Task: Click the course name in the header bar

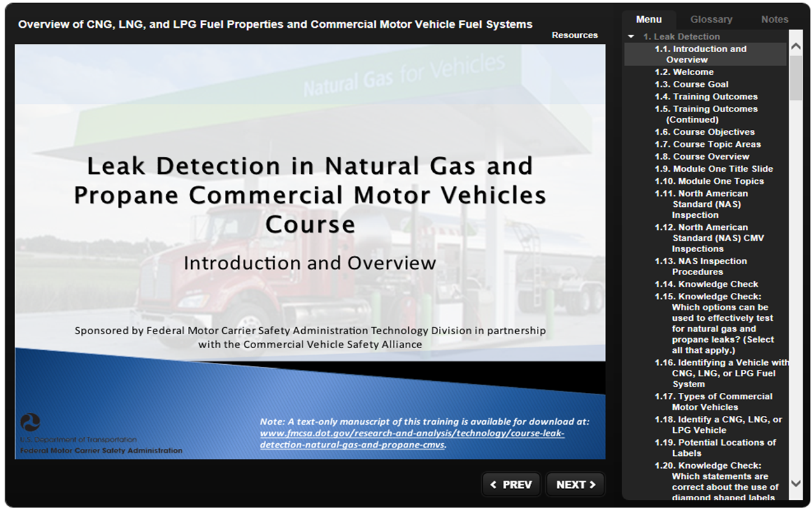Action: point(275,24)
